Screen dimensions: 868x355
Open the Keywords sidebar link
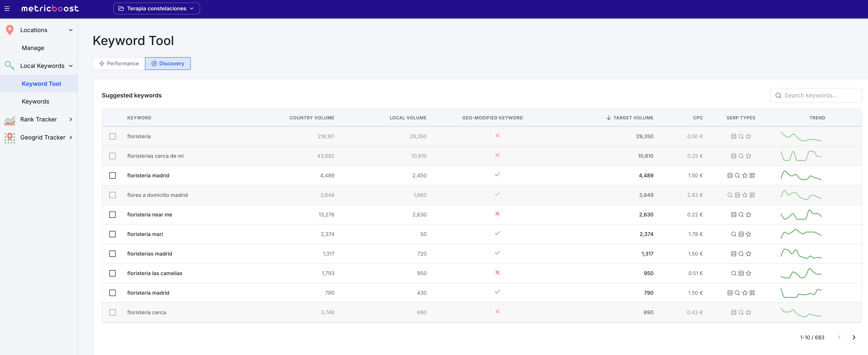tap(35, 101)
